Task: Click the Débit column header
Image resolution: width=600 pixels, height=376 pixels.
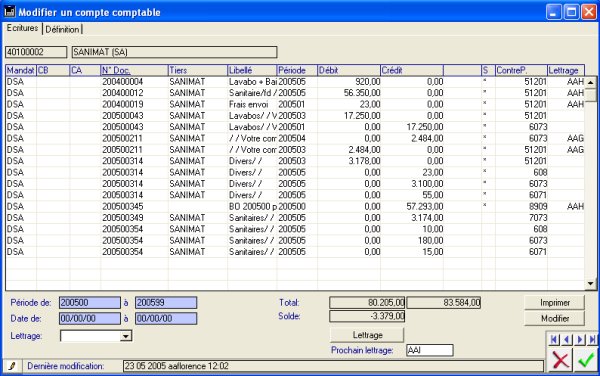Action: 349,70
